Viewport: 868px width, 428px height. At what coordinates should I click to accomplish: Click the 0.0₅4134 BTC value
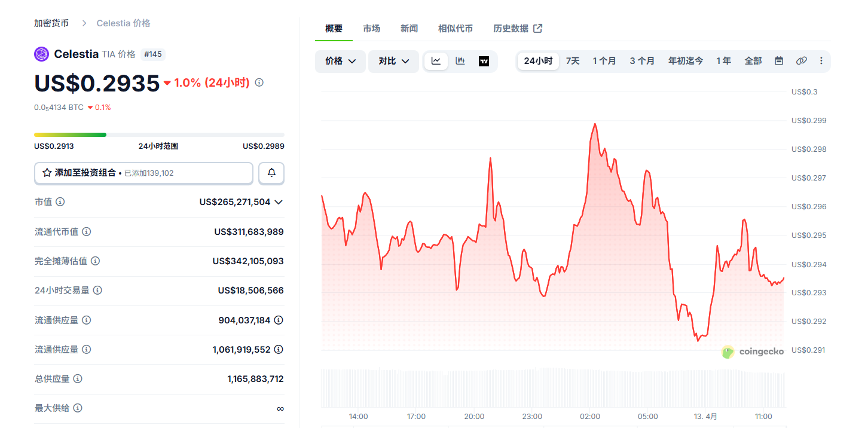tap(59, 108)
